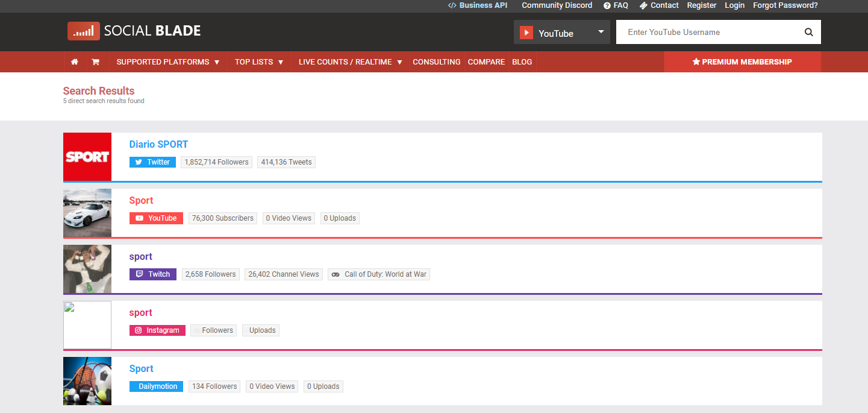Expand the Live Counts / Realtime menu
Viewport: 868px width, 413px height.
click(x=351, y=62)
